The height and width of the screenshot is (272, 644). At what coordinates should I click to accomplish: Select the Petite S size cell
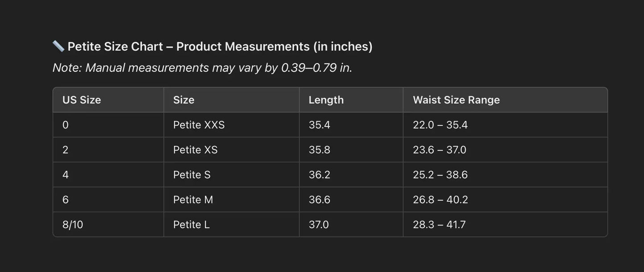(x=192, y=175)
